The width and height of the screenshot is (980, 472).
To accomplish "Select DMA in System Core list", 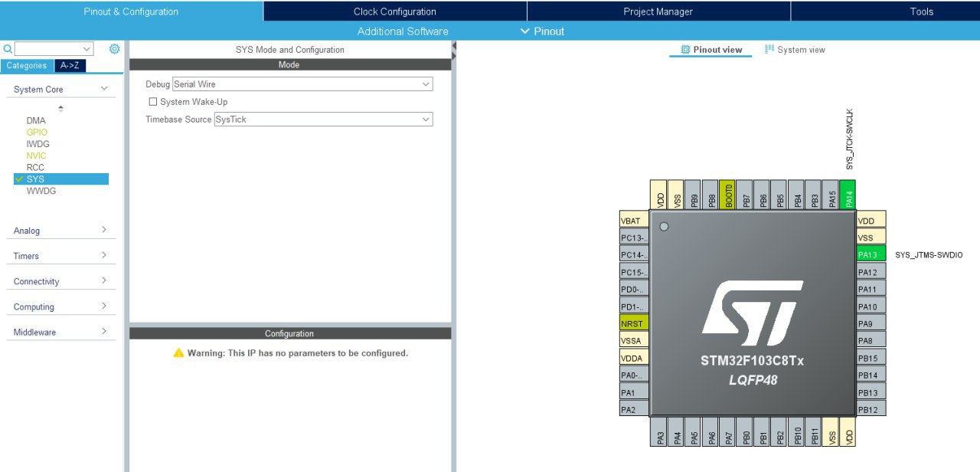I will (36, 120).
